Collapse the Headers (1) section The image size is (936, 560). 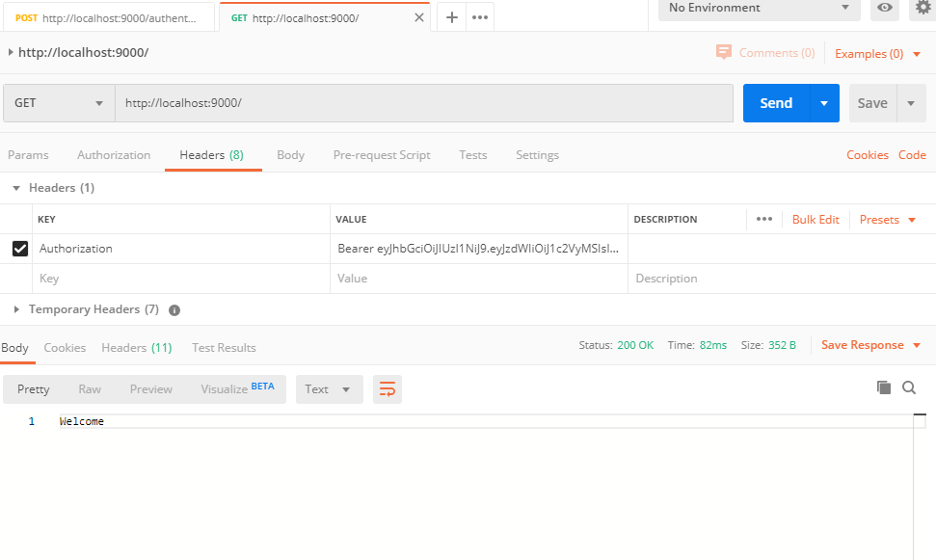(x=15, y=187)
